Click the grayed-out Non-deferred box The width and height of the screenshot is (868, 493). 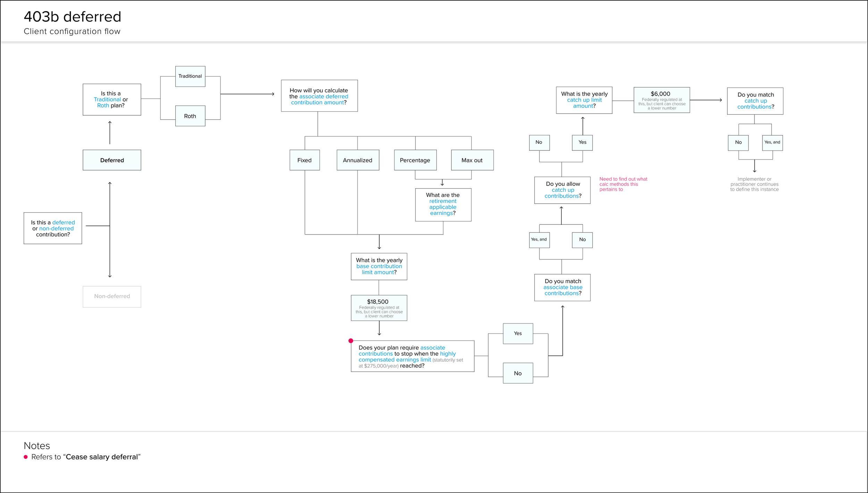click(x=112, y=296)
